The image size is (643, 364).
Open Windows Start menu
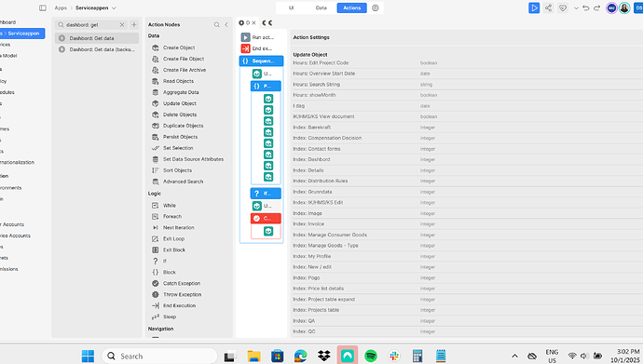[x=88, y=356]
